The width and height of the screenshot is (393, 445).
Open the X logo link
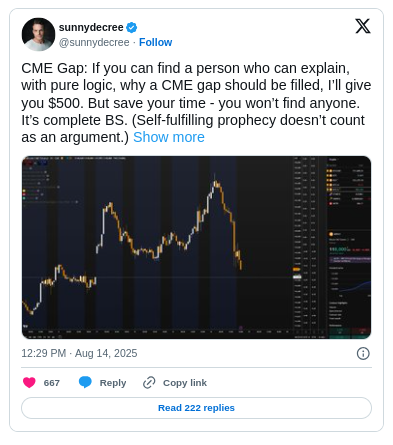click(363, 26)
